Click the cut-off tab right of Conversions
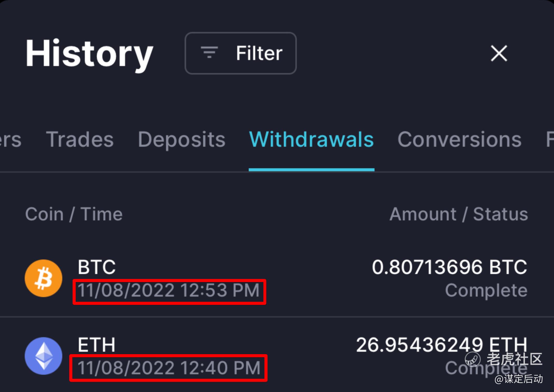 pyautogui.click(x=550, y=139)
